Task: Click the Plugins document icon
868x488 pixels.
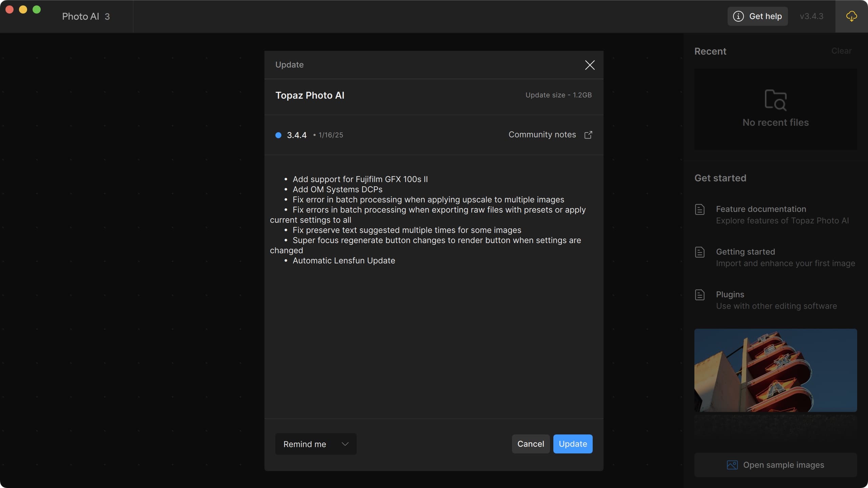Action: (x=699, y=295)
